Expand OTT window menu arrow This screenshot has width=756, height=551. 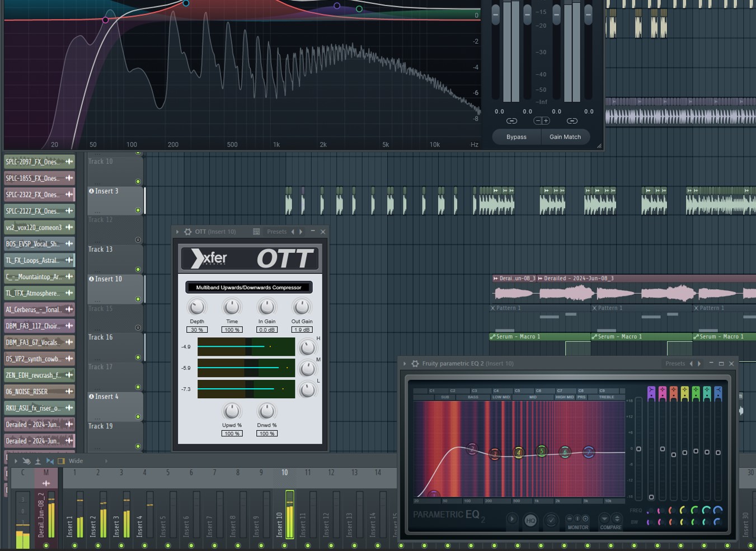(177, 232)
